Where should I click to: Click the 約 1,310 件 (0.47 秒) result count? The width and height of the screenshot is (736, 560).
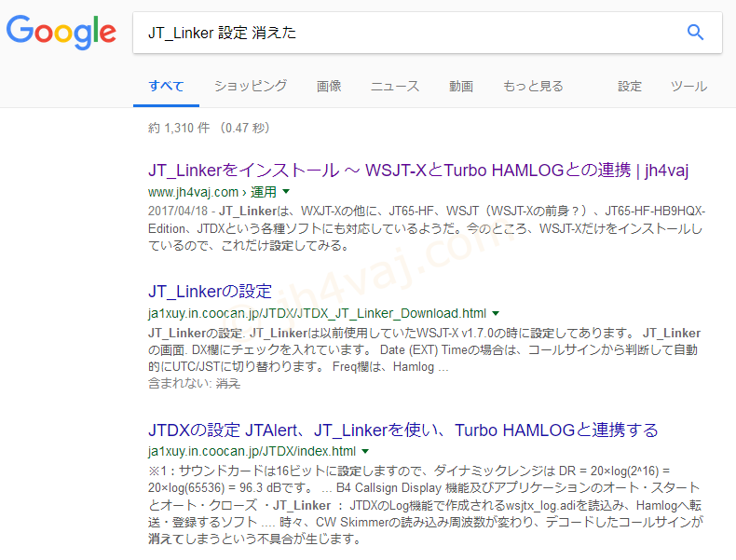point(209,128)
